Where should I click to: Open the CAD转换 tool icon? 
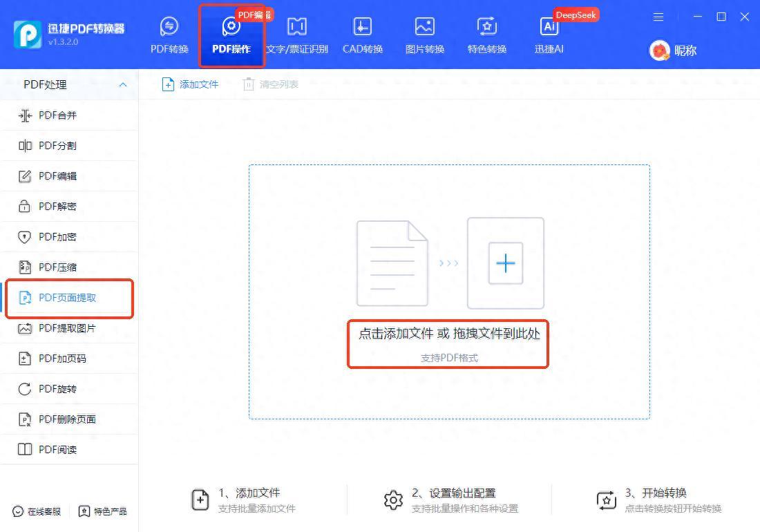coord(362,27)
